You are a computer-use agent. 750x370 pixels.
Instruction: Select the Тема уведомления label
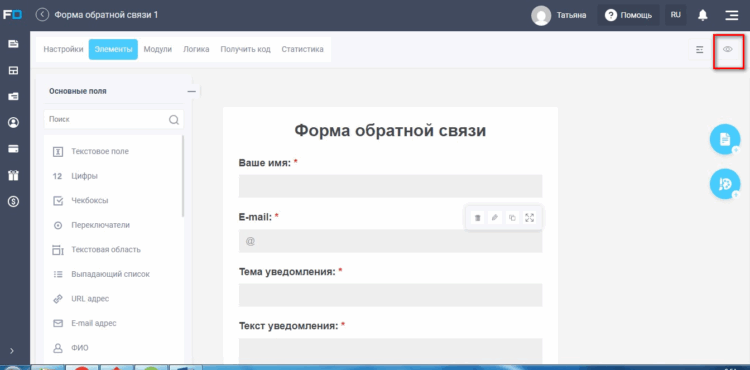click(x=287, y=272)
